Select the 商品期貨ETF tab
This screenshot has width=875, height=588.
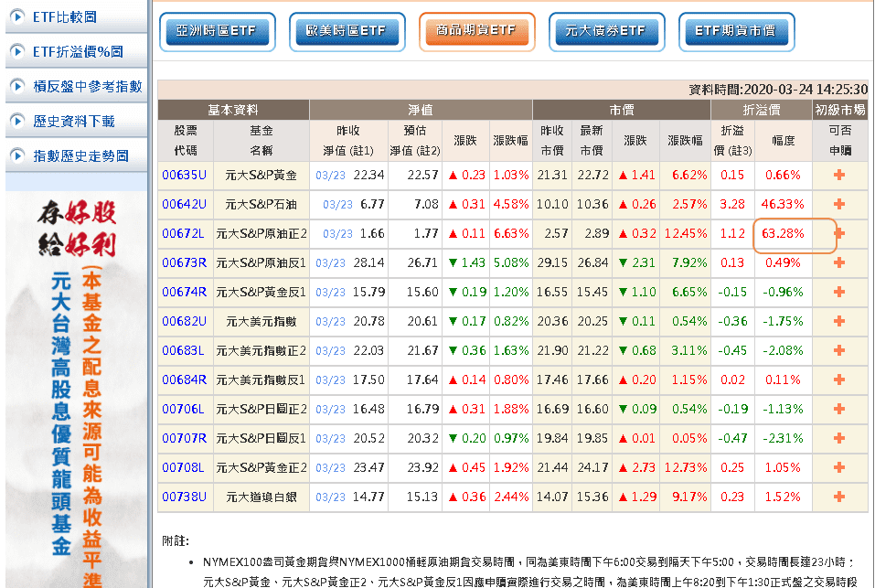476,31
